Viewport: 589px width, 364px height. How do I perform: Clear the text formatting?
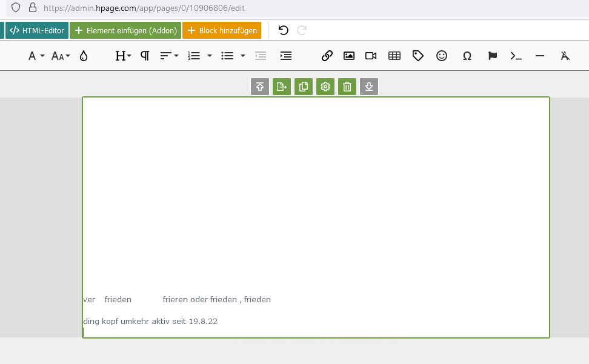565,56
